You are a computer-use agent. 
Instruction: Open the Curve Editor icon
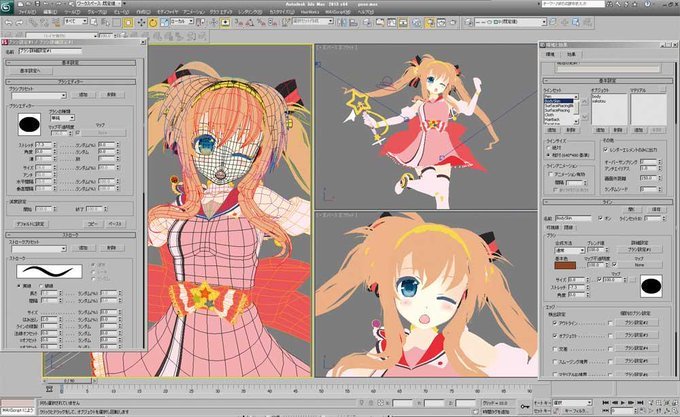pos(392,23)
